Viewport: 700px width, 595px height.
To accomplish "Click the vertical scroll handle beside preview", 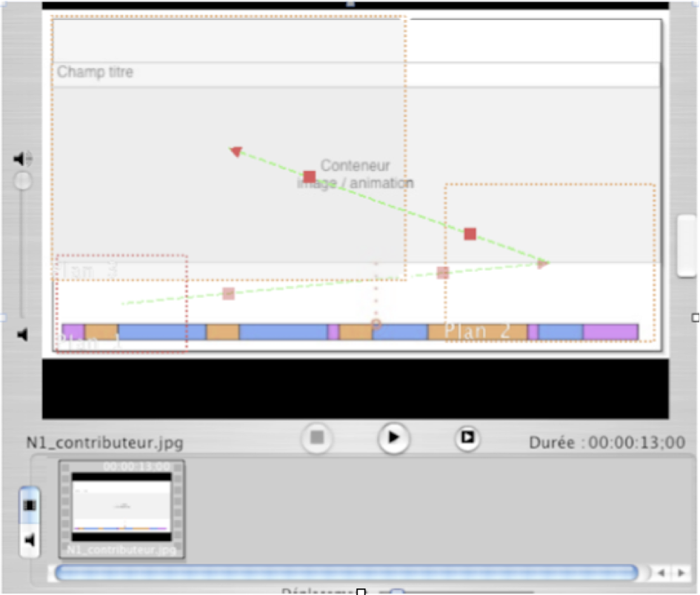I will [687, 246].
